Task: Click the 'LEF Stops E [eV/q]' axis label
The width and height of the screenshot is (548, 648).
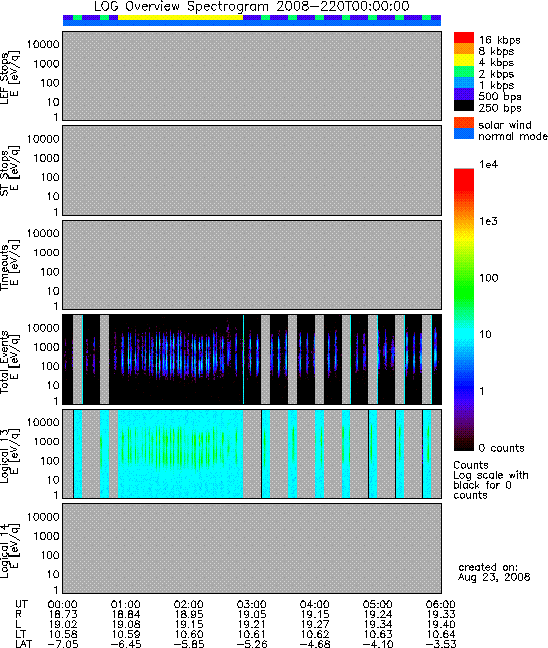Action: pos(9,76)
